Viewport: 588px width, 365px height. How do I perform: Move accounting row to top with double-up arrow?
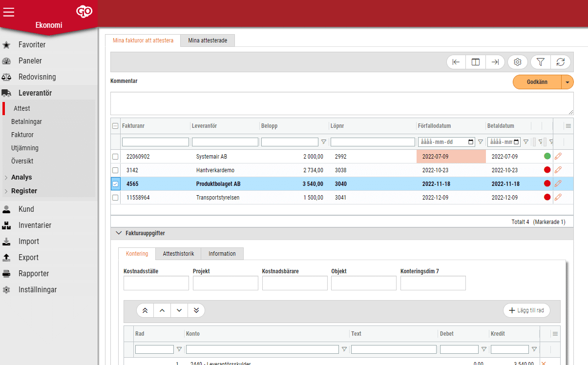(x=145, y=310)
